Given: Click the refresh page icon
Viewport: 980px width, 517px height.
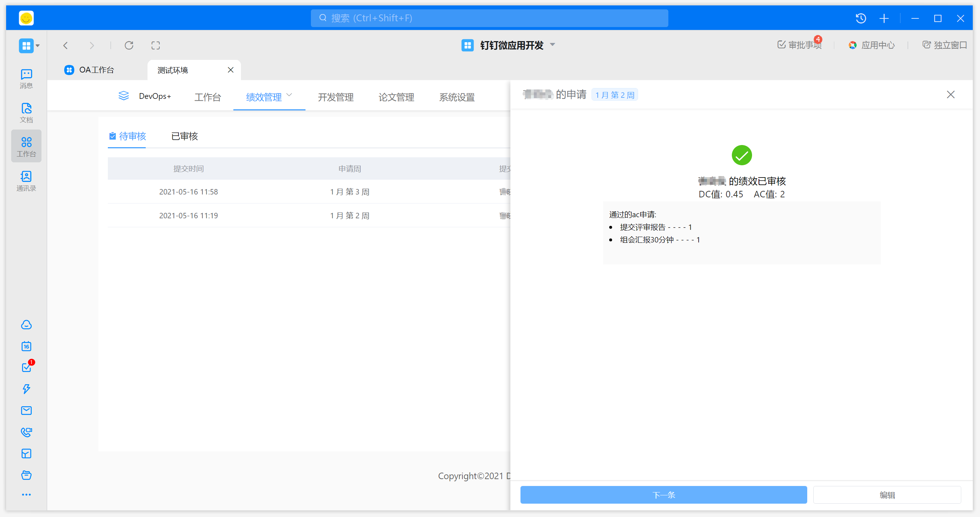Looking at the screenshot, I should 129,46.
